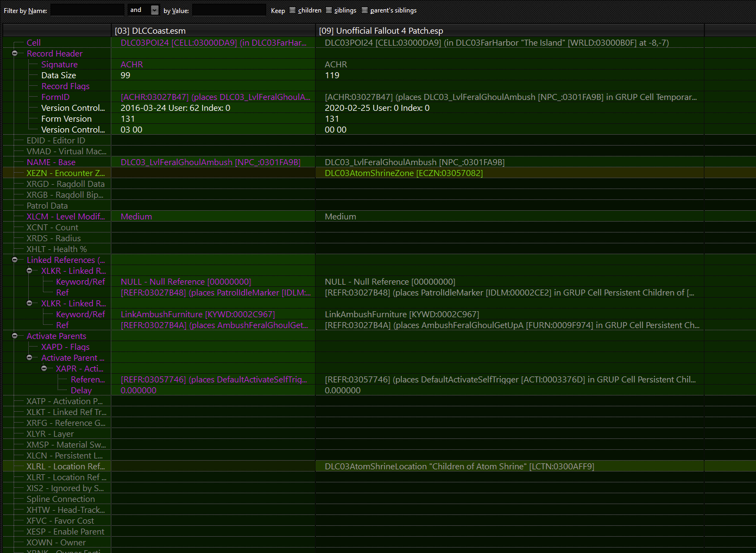Select the XEZN - Encounter Z... row
Screen dimensions: 756x553
coord(66,173)
